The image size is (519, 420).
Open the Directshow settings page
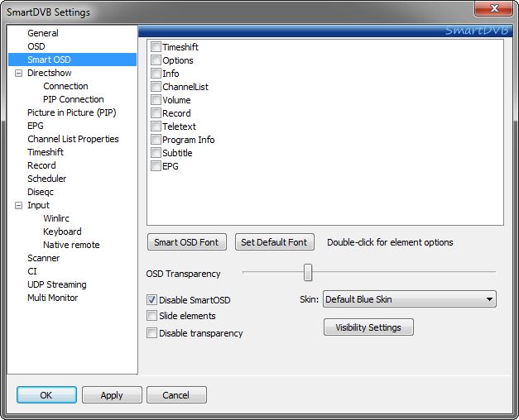(50, 73)
